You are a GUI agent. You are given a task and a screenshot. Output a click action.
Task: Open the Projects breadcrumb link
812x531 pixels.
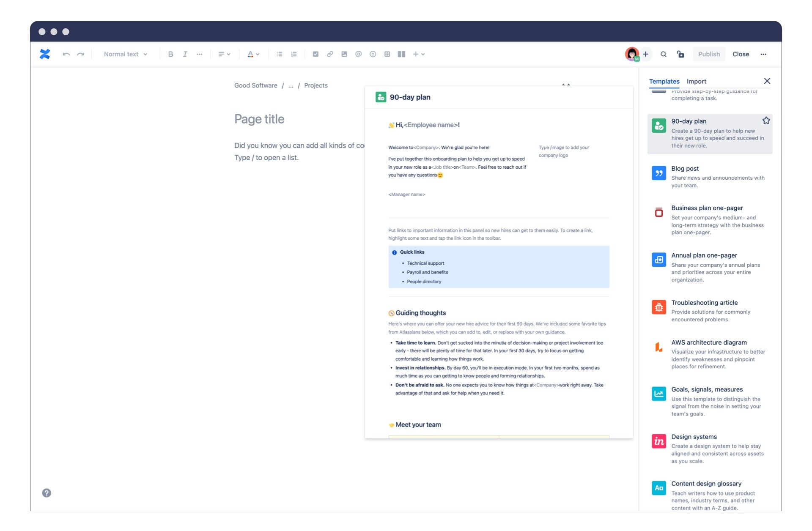316,85
